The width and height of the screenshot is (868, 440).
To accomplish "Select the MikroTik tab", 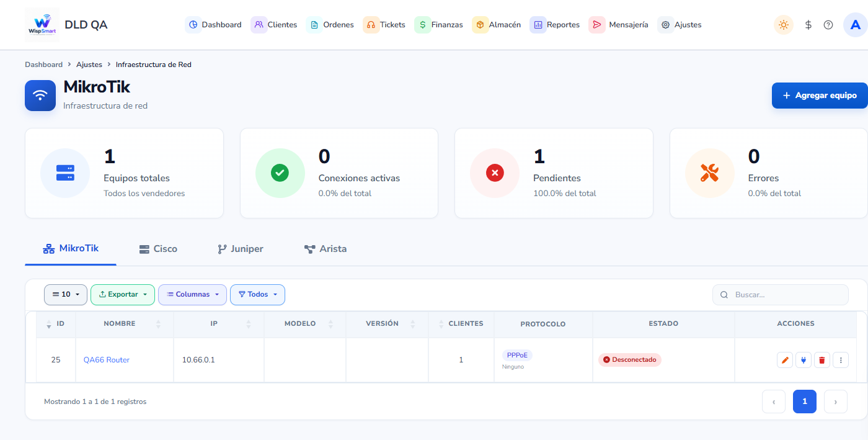I will click(x=71, y=249).
